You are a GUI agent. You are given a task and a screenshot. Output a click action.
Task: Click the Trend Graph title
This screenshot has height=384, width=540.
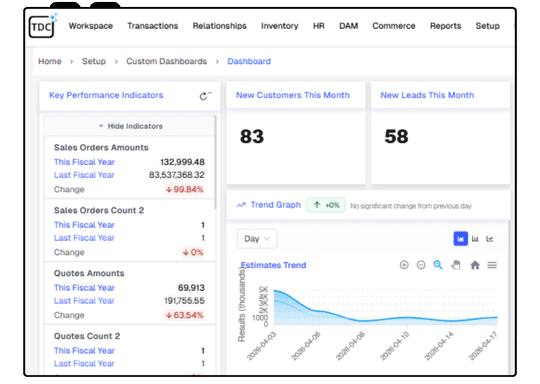276,205
